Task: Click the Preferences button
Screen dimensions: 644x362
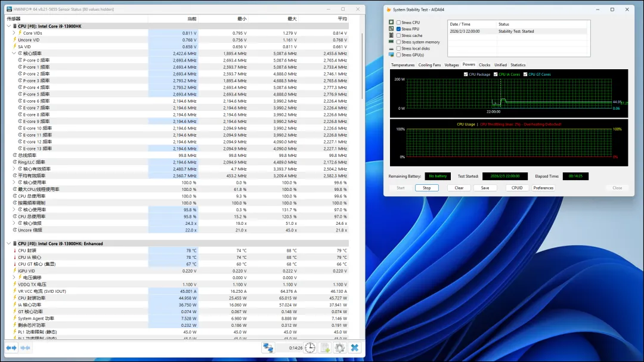Action: (x=543, y=188)
